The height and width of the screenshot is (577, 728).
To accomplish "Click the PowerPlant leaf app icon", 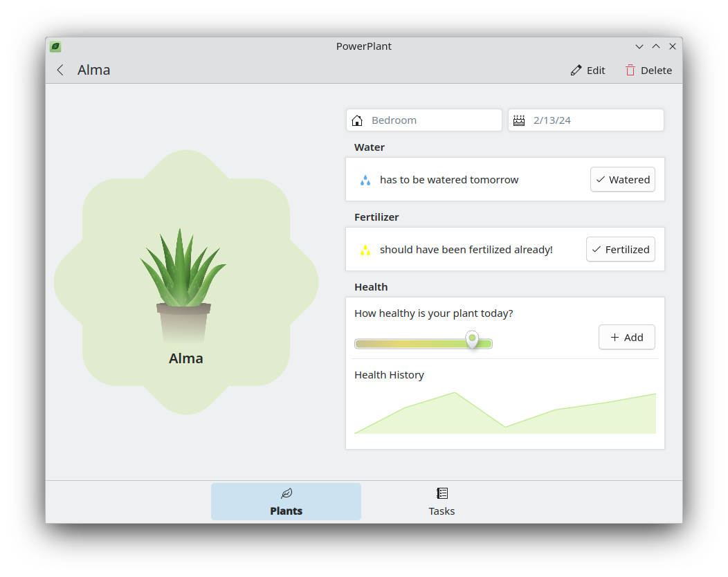I will tap(55, 47).
